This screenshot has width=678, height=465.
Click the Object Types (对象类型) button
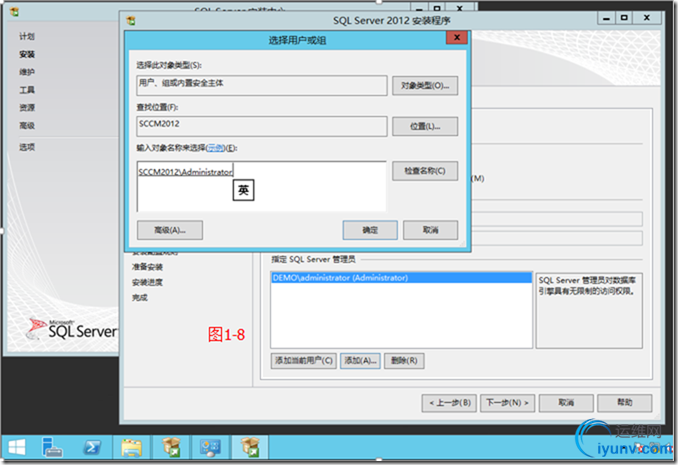coord(425,86)
